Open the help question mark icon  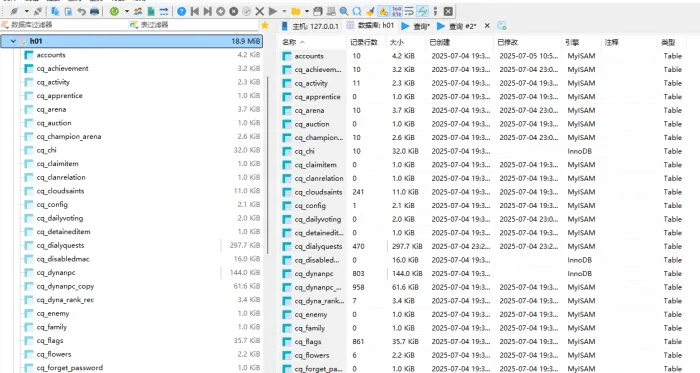pyautogui.click(x=181, y=11)
